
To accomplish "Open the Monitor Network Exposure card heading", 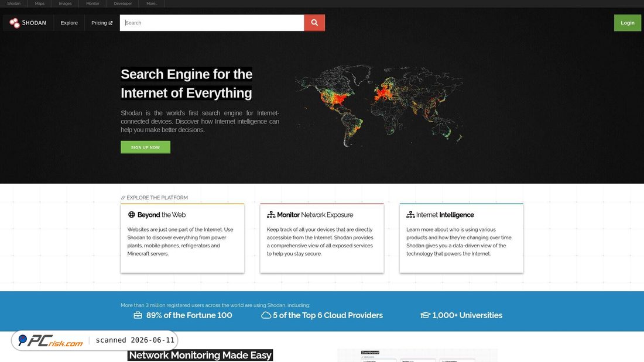I will [x=315, y=215].
